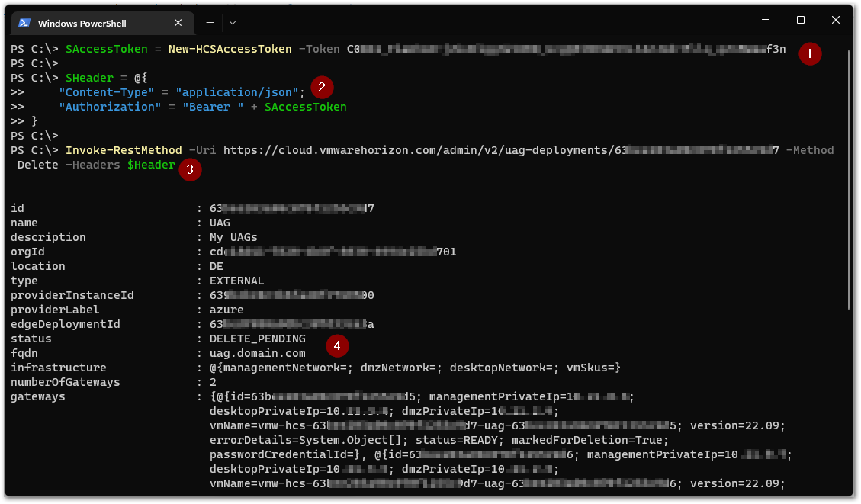
Task: Close the Windows PowerShell tab
Action: [x=178, y=23]
